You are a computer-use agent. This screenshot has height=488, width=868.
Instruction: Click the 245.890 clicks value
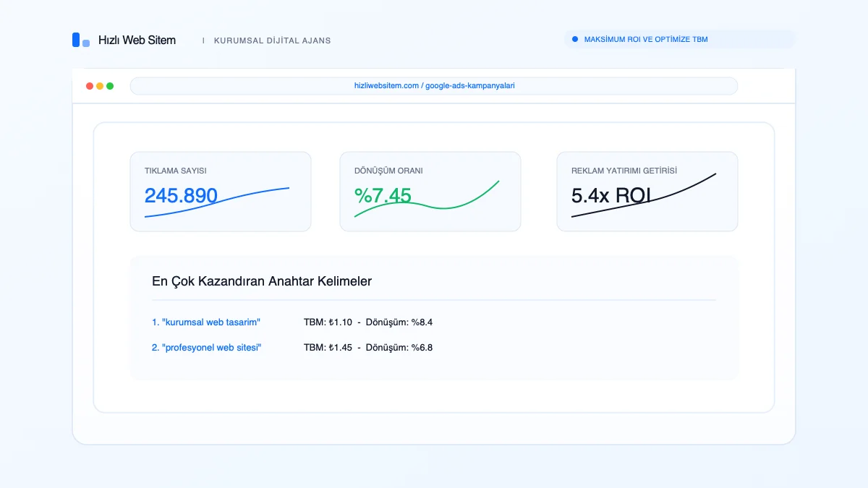181,196
